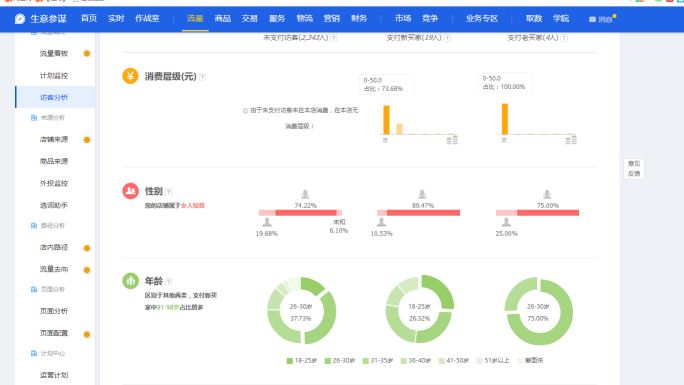This screenshot has width=684, height=385.
Task: Switch to the 交易 tab
Action: click(x=250, y=18)
